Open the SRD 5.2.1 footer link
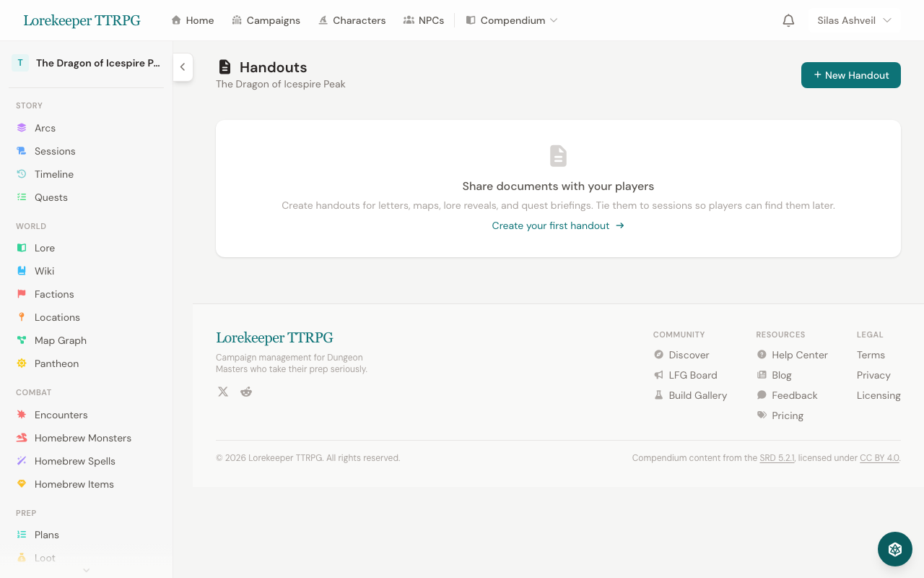The width and height of the screenshot is (924, 578). click(777, 458)
